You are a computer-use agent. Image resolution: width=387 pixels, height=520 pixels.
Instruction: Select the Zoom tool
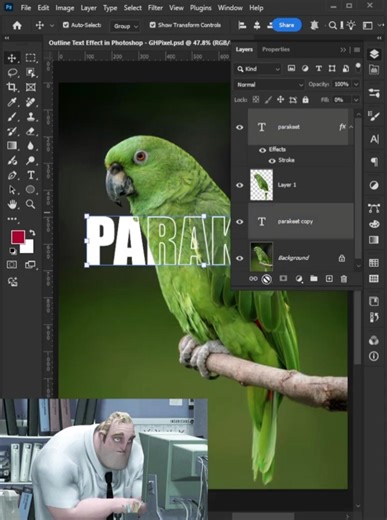point(31,204)
